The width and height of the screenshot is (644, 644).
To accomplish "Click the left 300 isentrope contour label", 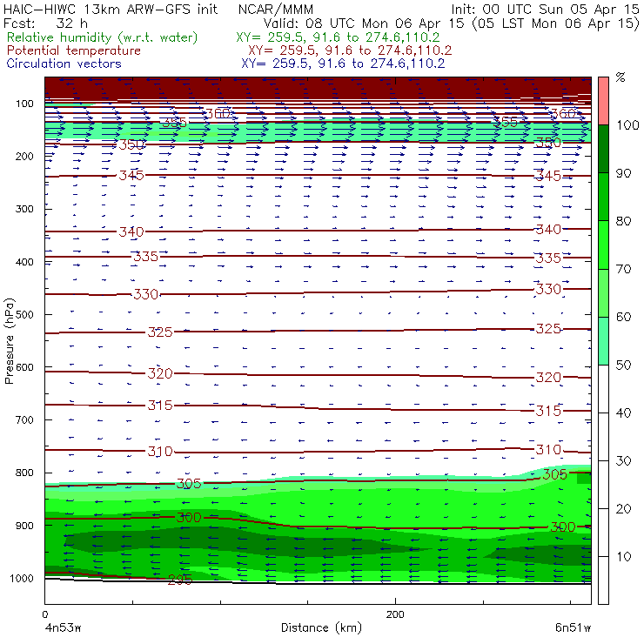I will [189, 518].
